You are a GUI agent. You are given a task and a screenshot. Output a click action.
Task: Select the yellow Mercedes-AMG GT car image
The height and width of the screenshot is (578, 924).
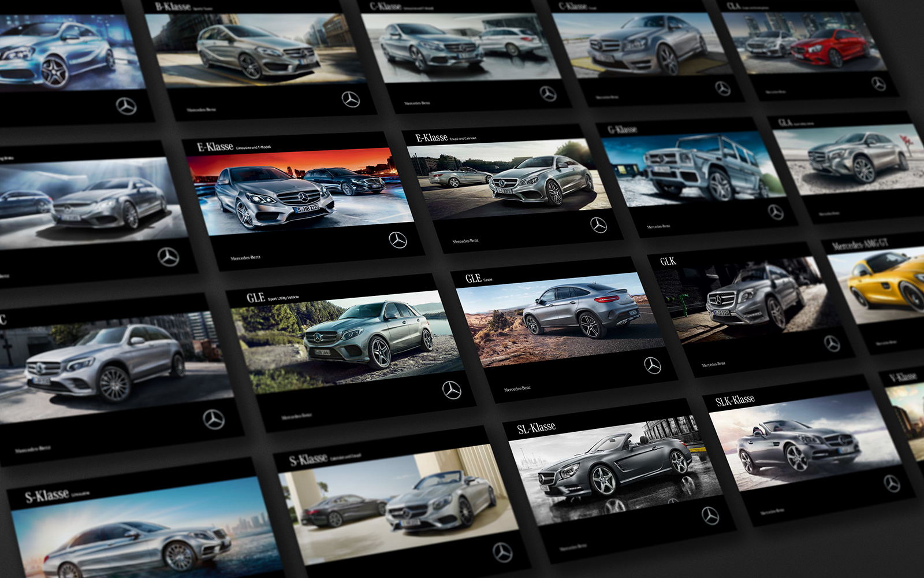[884, 280]
